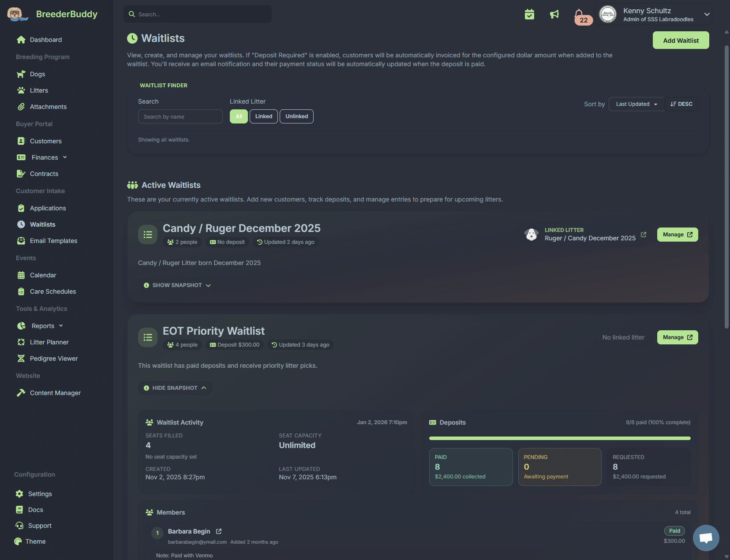Open the chat support bubble

pos(706,538)
